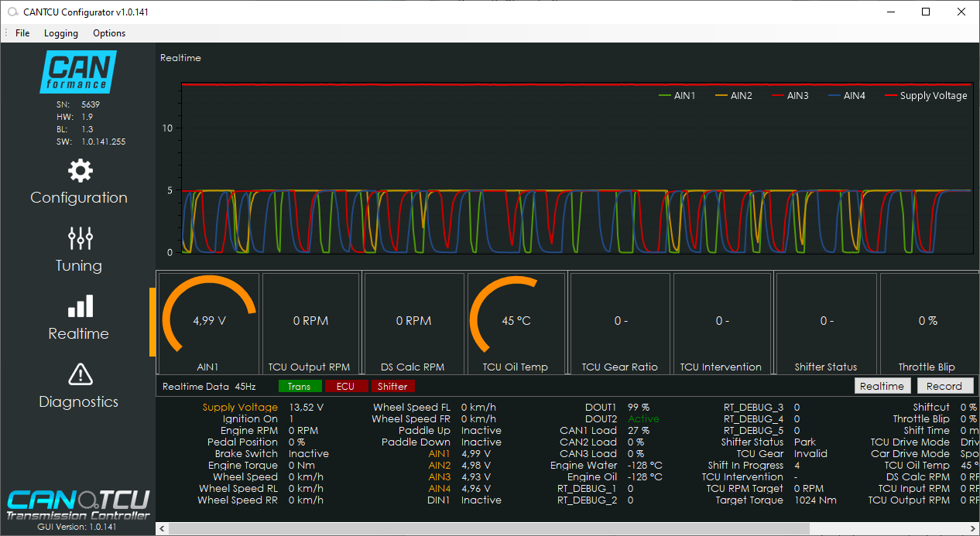980x536 pixels.
Task: Open the Logging menu
Action: [x=61, y=33]
